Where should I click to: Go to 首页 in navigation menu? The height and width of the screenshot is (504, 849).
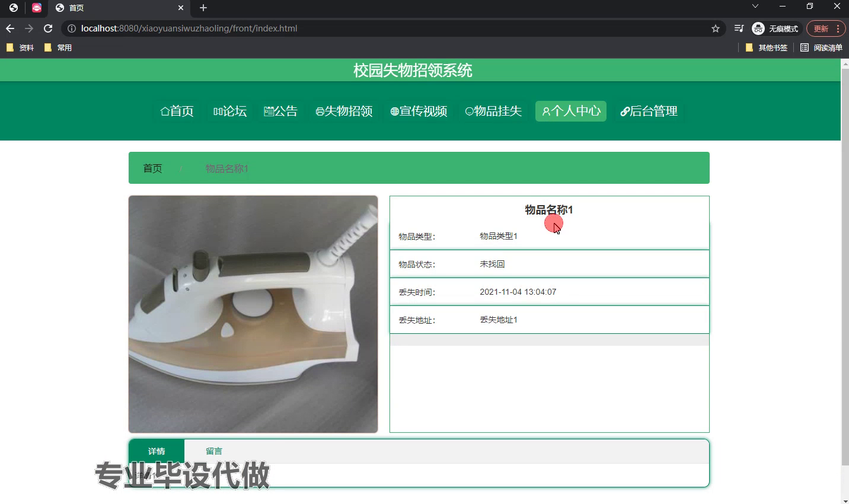click(x=177, y=111)
